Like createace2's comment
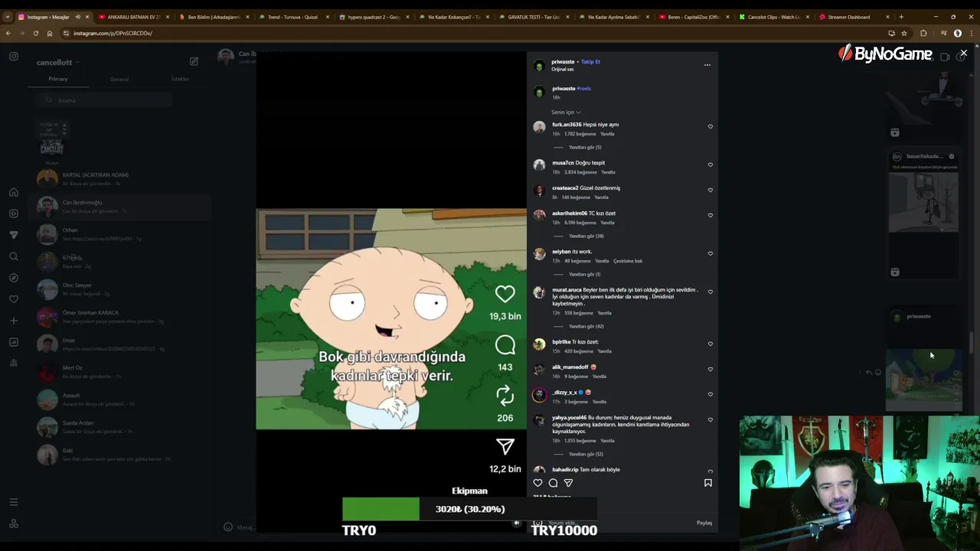Viewport: 980px width, 551px height. pos(710,190)
